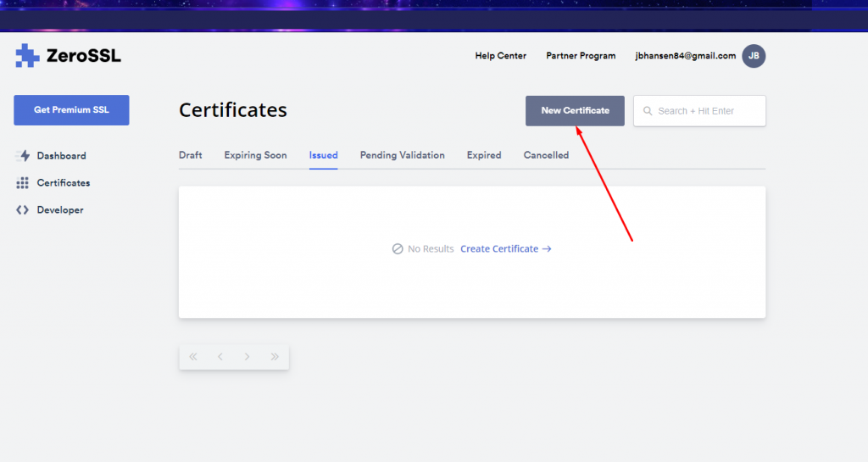Open Developer in the sidebar
The height and width of the screenshot is (462, 868).
pyautogui.click(x=60, y=210)
